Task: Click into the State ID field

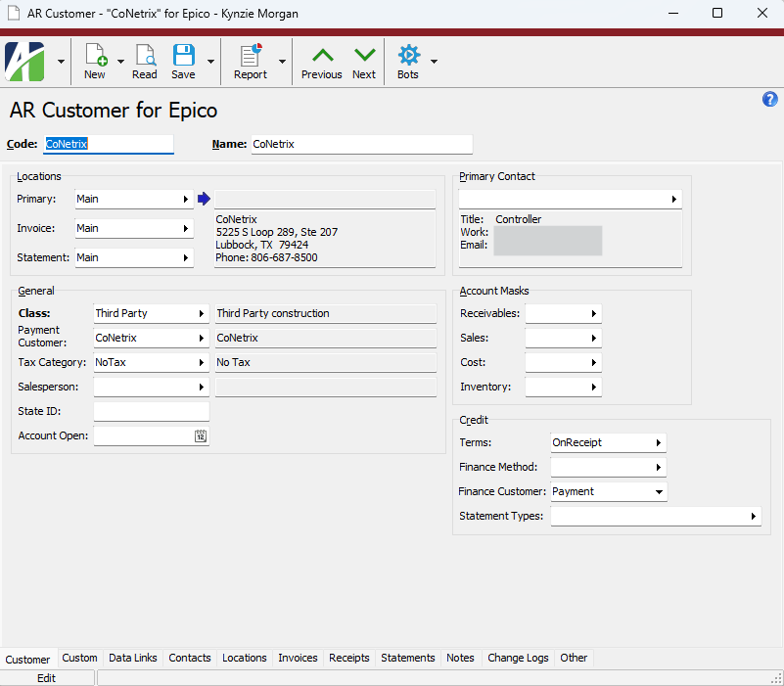Action: point(152,412)
